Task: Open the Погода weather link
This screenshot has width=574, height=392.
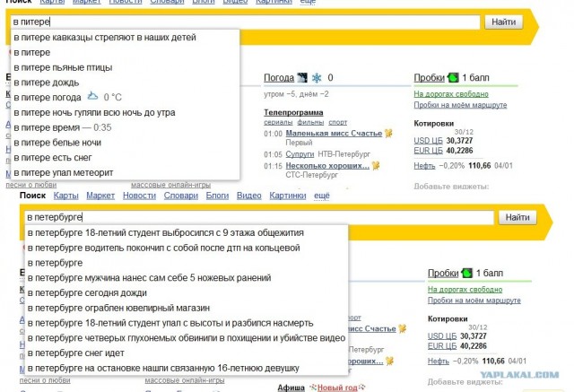Action: pos(279,78)
